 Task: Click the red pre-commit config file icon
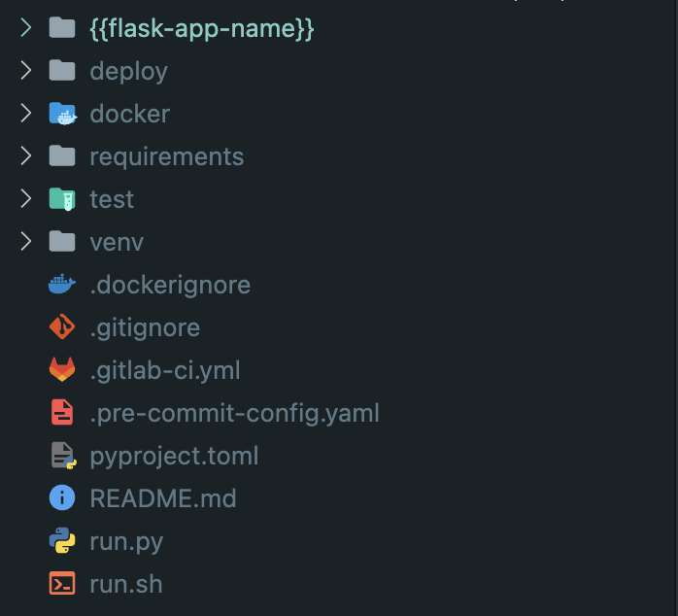62,413
